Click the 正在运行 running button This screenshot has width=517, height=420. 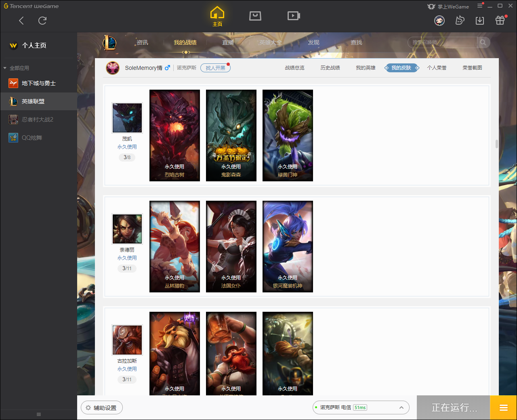[454, 407]
